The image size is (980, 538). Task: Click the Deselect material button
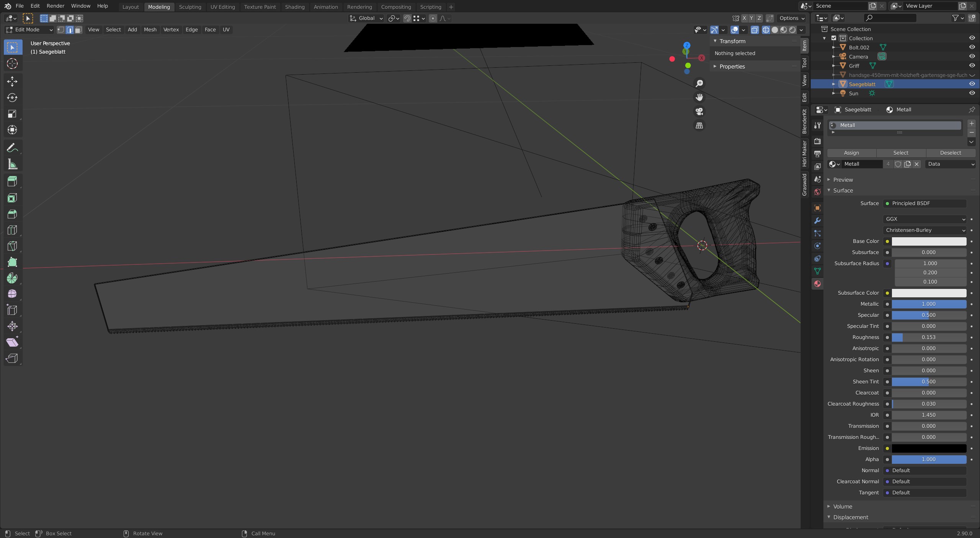pyautogui.click(x=950, y=153)
